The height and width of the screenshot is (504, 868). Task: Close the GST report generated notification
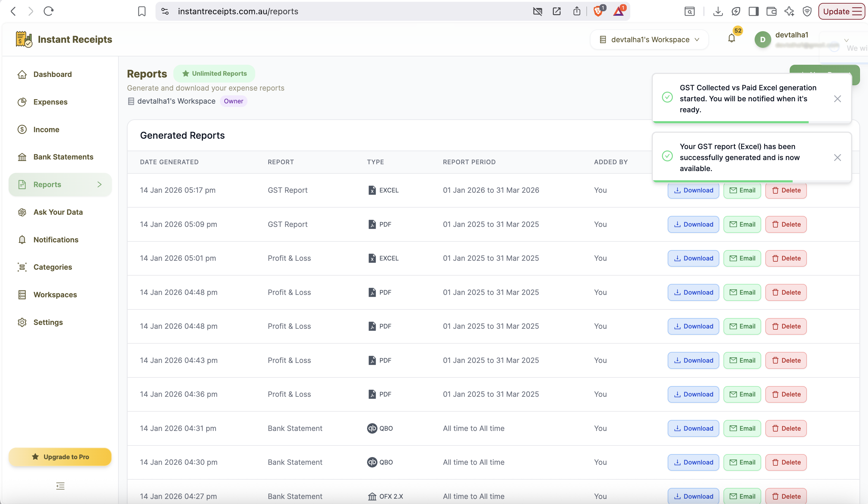click(837, 157)
